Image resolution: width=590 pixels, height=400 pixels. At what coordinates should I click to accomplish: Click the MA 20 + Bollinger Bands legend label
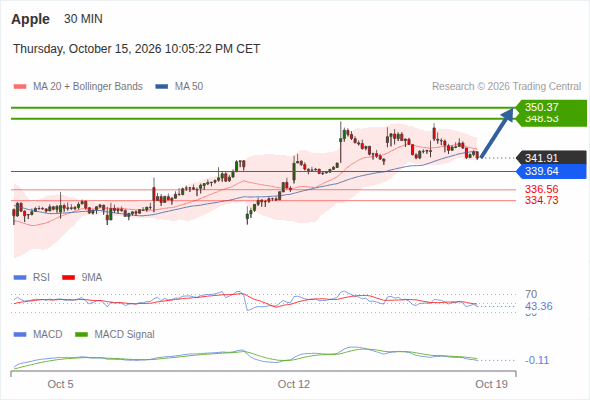point(88,87)
